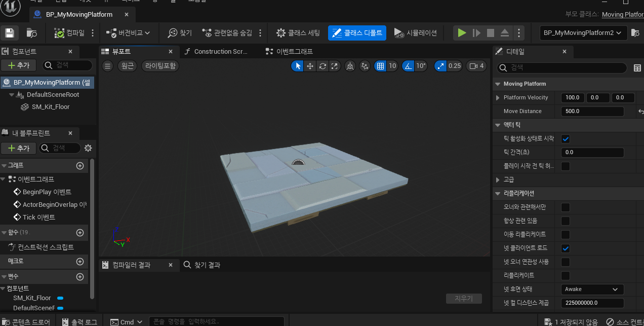Open grid snap size value 10

point(392,66)
